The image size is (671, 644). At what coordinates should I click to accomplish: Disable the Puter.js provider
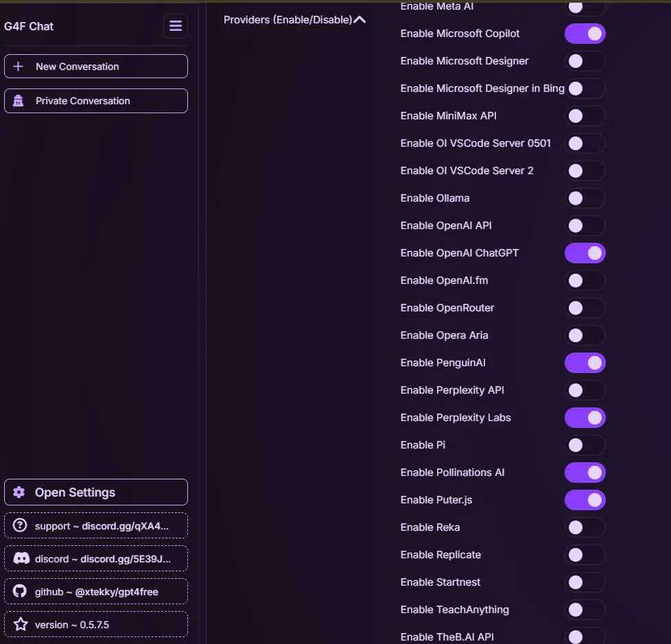click(585, 500)
